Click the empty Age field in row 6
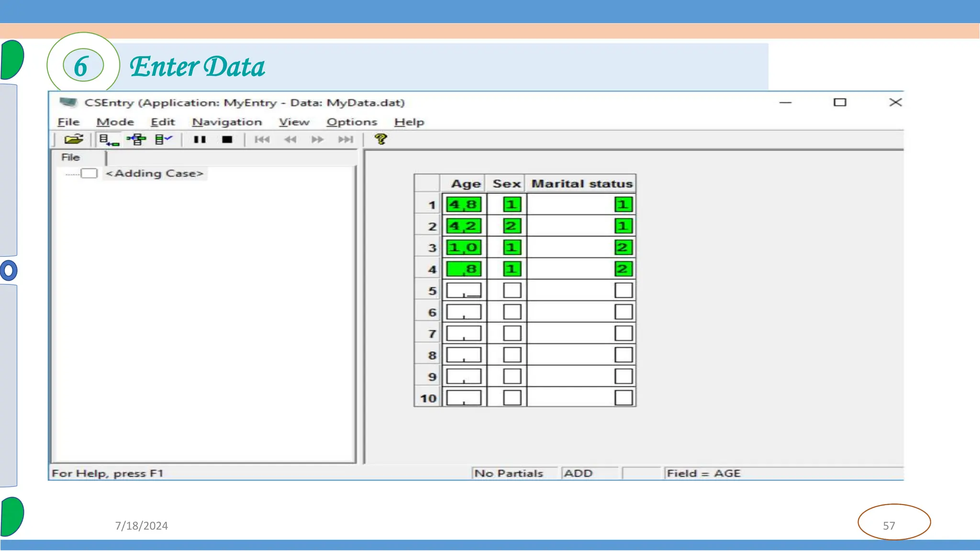Image resolution: width=980 pixels, height=551 pixels. pyautogui.click(x=464, y=312)
